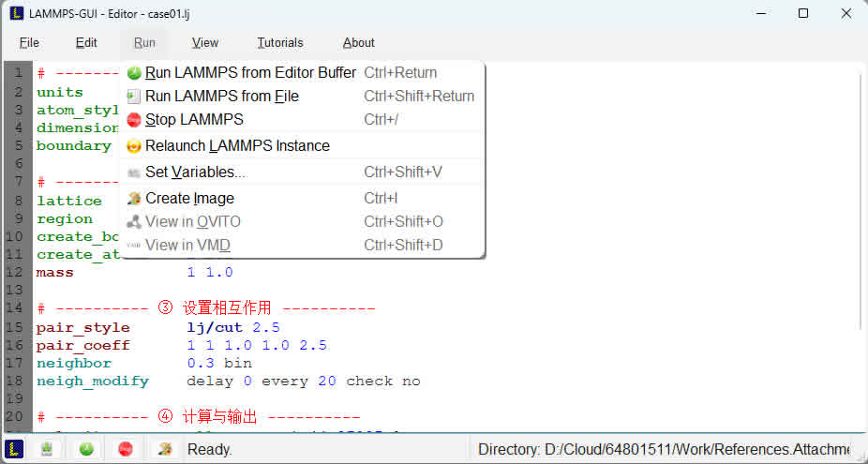Click the '0.3 bin' value on line 17

219,363
